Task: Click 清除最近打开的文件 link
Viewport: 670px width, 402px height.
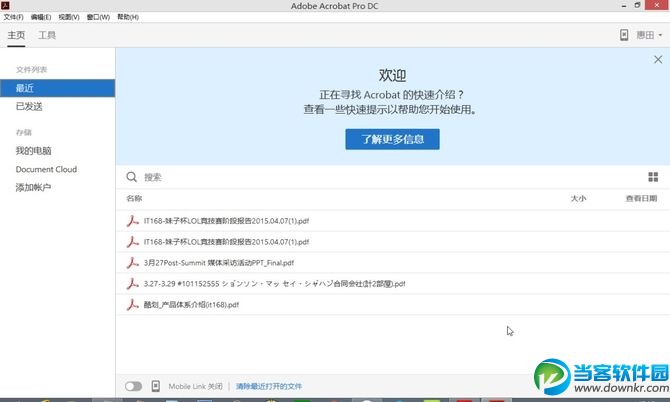Action: (x=269, y=386)
